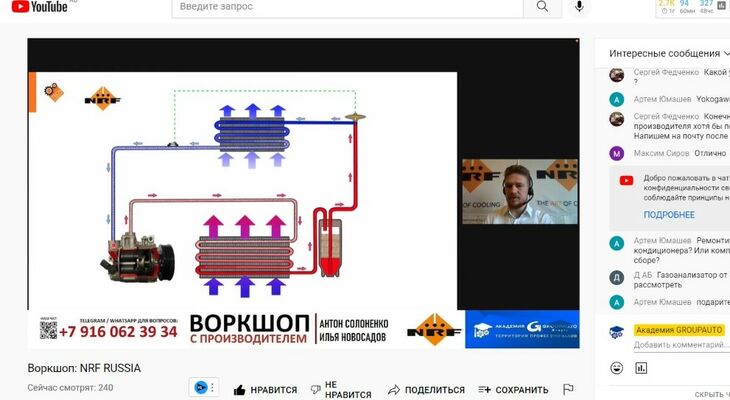Click the blue extension icon beside like button

(201, 387)
